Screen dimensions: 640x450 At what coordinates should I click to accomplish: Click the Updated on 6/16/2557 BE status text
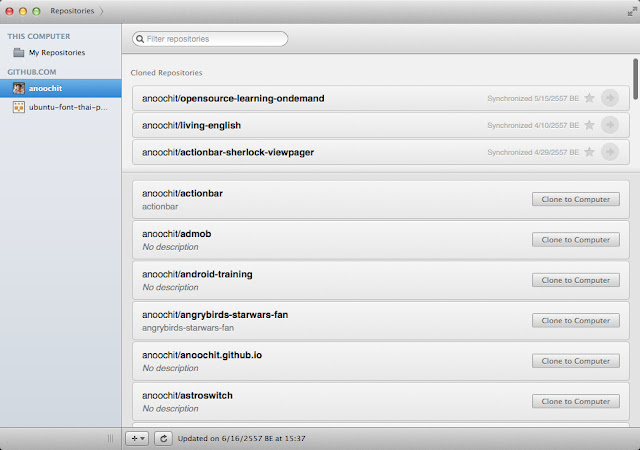(x=241, y=439)
